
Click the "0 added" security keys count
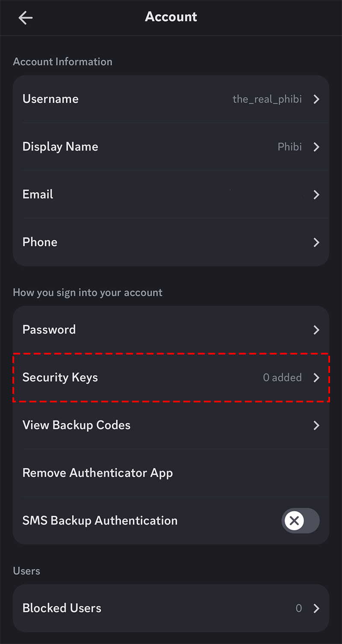[x=282, y=378]
